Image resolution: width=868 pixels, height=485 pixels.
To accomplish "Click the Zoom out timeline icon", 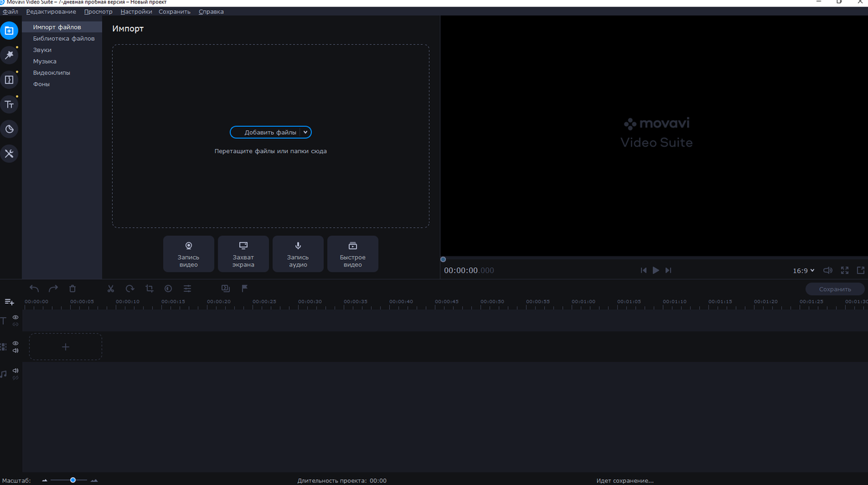I will (x=45, y=480).
